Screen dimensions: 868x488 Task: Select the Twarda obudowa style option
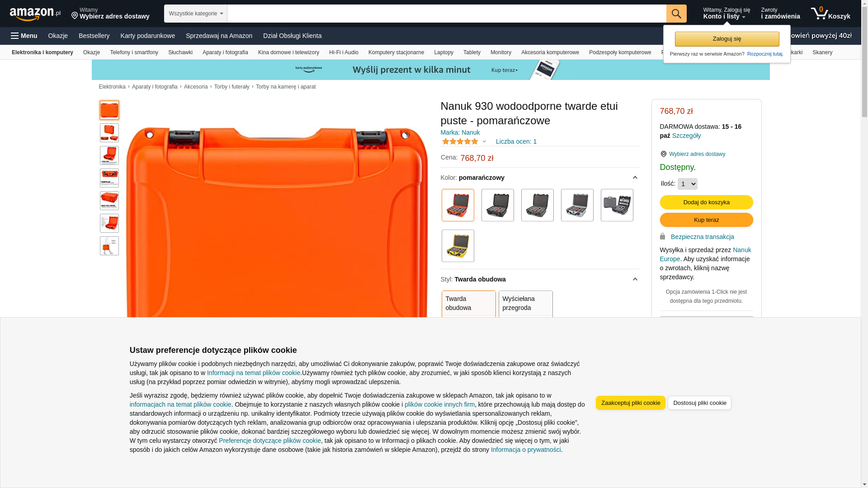point(468,304)
